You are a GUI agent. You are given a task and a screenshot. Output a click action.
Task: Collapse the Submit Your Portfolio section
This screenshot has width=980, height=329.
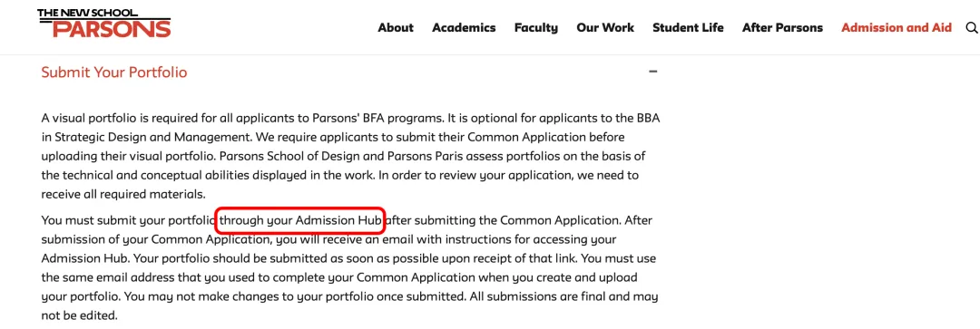point(653,72)
